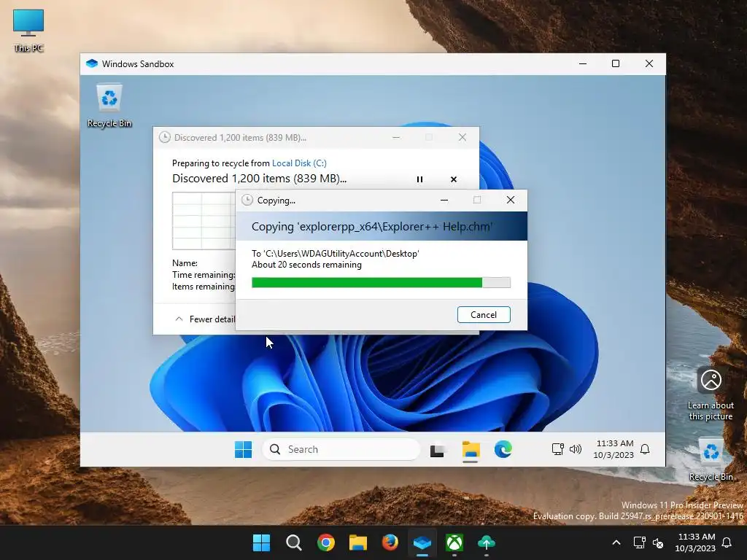747x560 pixels.
Task: Open Recycle Bin inside Windows Sandbox
Action: tap(109, 106)
